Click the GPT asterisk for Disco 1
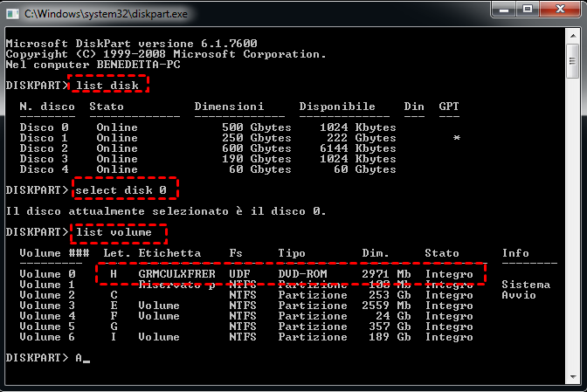This screenshot has height=392, width=587. click(456, 138)
